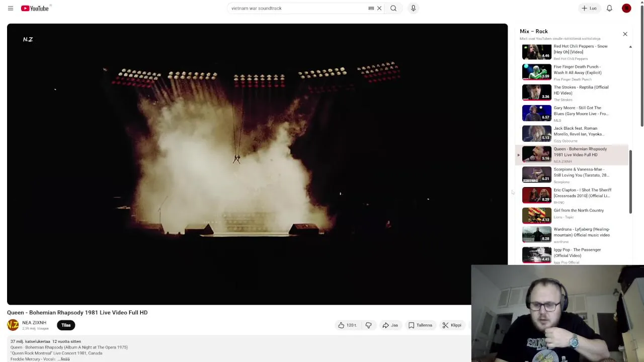Click the magnifier search button

pos(393,8)
